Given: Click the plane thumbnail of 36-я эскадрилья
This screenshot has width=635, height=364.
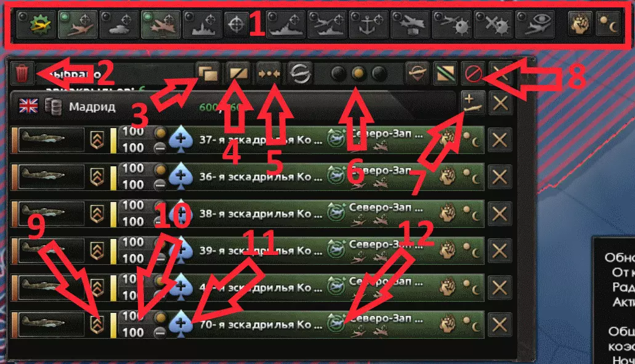Looking at the screenshot, I should 51,177.
